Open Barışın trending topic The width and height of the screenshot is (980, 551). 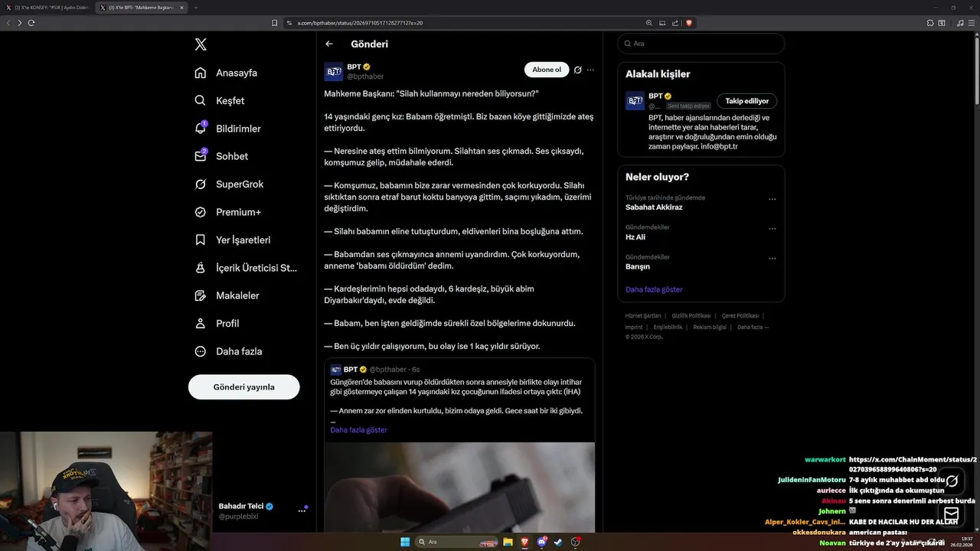click(x=638, y=266)
